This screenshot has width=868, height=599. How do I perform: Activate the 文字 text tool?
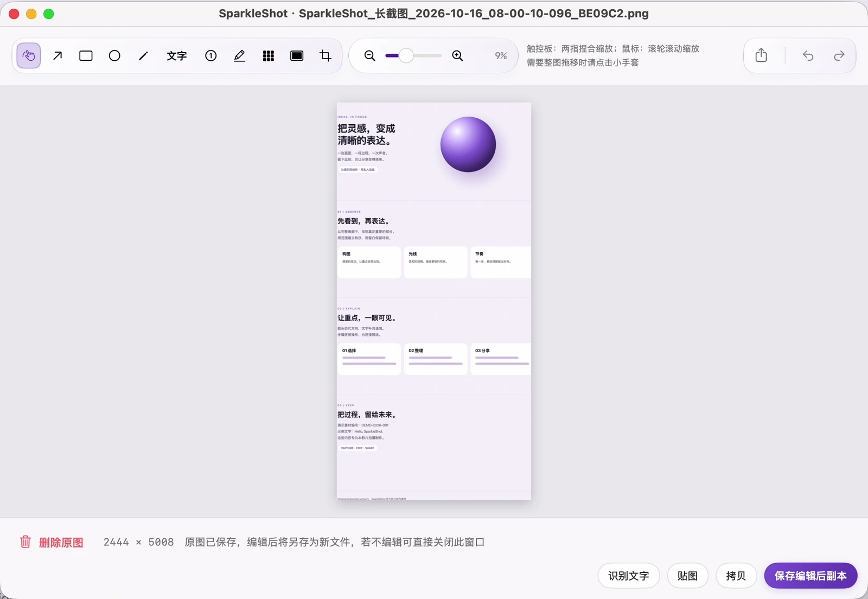pyautogui.click(x=177, y=55)
